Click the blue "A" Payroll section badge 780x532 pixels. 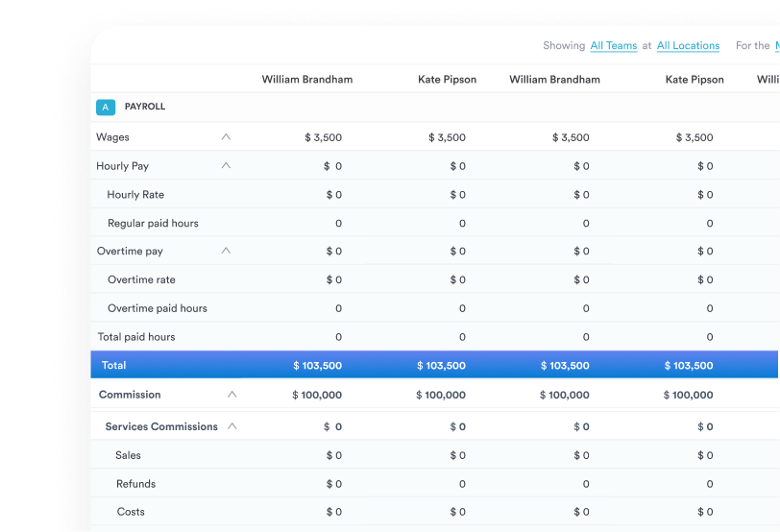click(x=106, y=108)
